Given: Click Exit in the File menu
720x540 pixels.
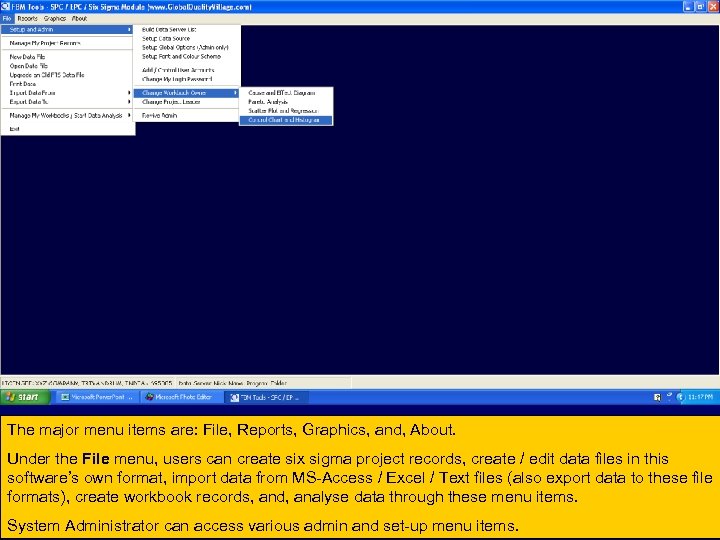Looking at the screenshot, I should 67,129.
